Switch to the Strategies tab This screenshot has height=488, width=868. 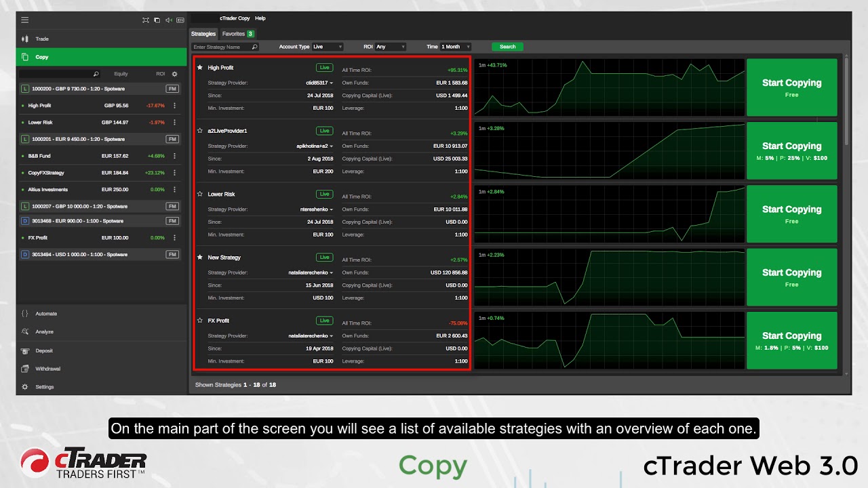click(203, 34)
